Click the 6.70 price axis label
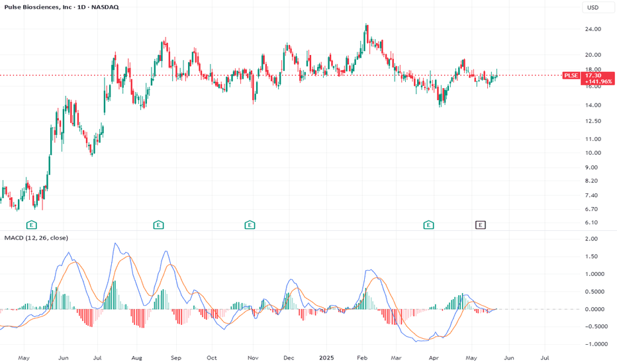Screen dimensions: 617x364 pos(591,209)
